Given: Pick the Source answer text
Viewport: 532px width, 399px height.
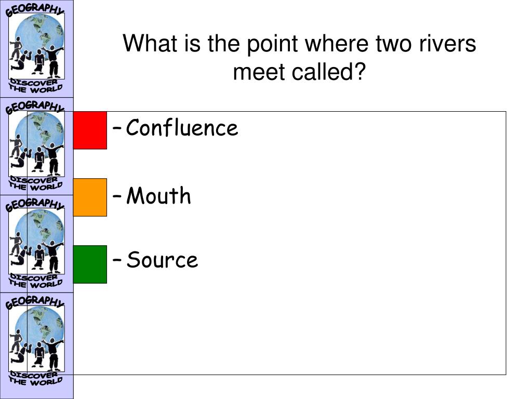Looking at the screenshot, I should [x=162, y=260].
